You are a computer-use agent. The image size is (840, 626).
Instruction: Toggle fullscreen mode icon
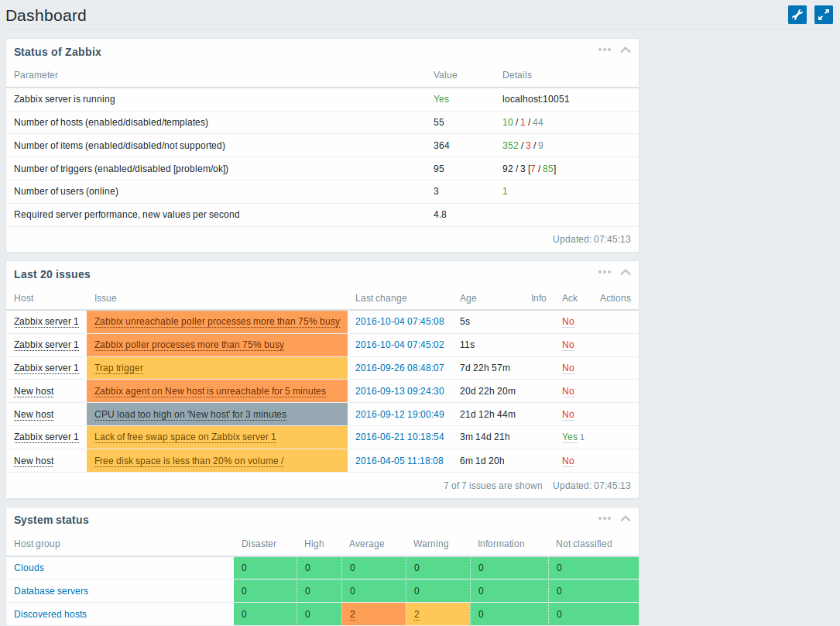click(x=824, y=15)
